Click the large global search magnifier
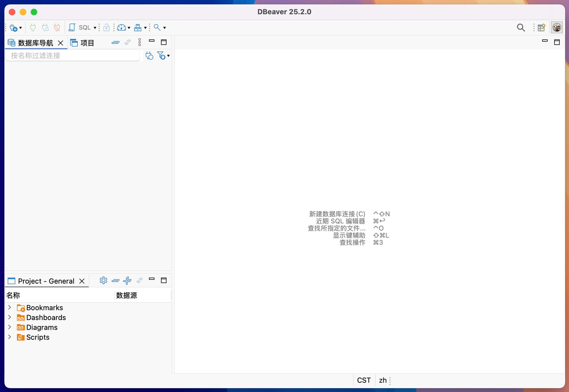The image size is (569, 392). tap(521, 27)
